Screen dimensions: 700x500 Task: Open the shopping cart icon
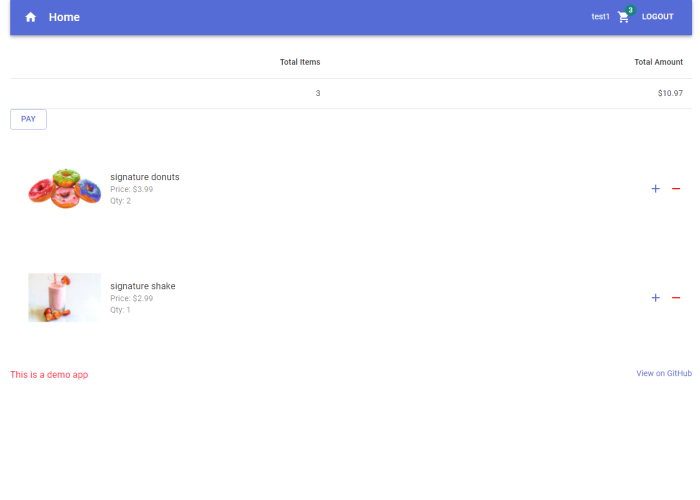[623, 17]
